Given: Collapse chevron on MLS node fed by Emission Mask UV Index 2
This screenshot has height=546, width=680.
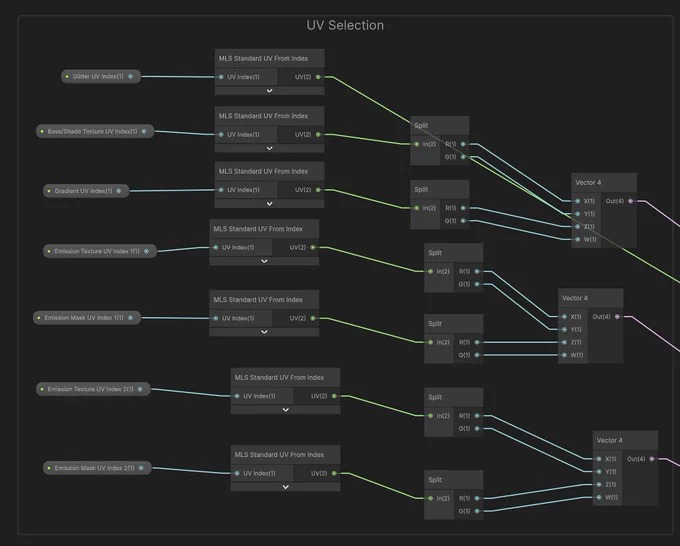Looking at the screenshot, I should coord(285,487).
